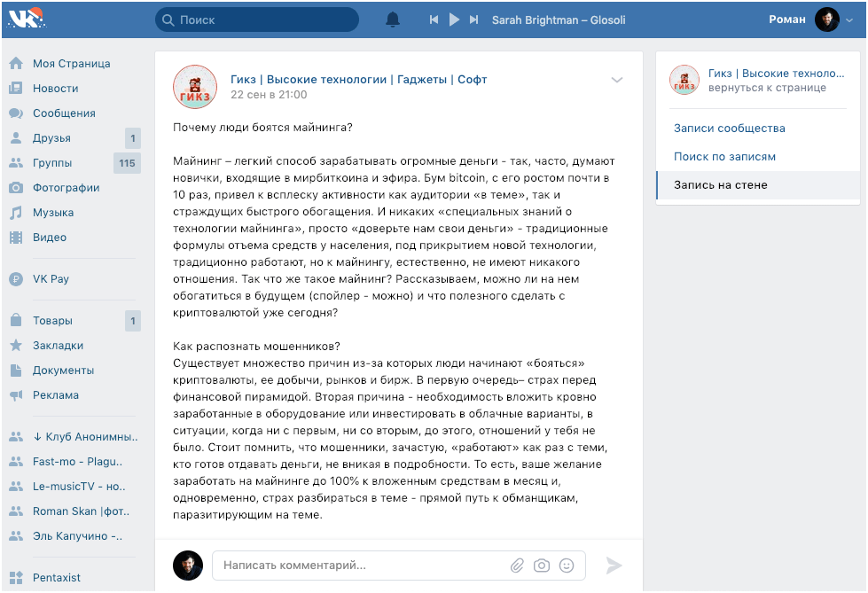Click the Товары counter badge showing 1

pyautogui.click(x=133, y=321)
